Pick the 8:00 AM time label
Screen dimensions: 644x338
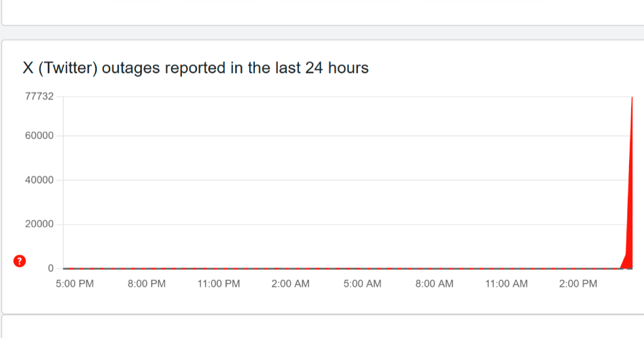[x=434, y=284]
